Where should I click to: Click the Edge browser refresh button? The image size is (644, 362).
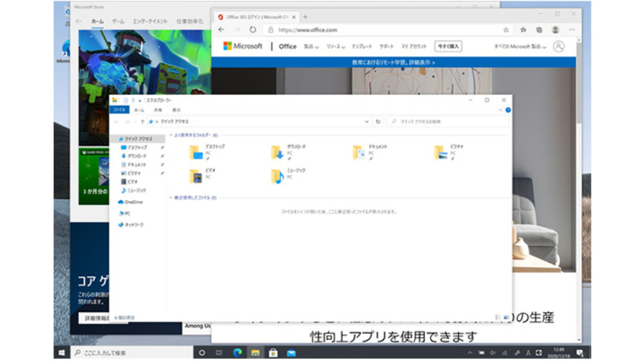pyautogui.click(x=253, y=30)
